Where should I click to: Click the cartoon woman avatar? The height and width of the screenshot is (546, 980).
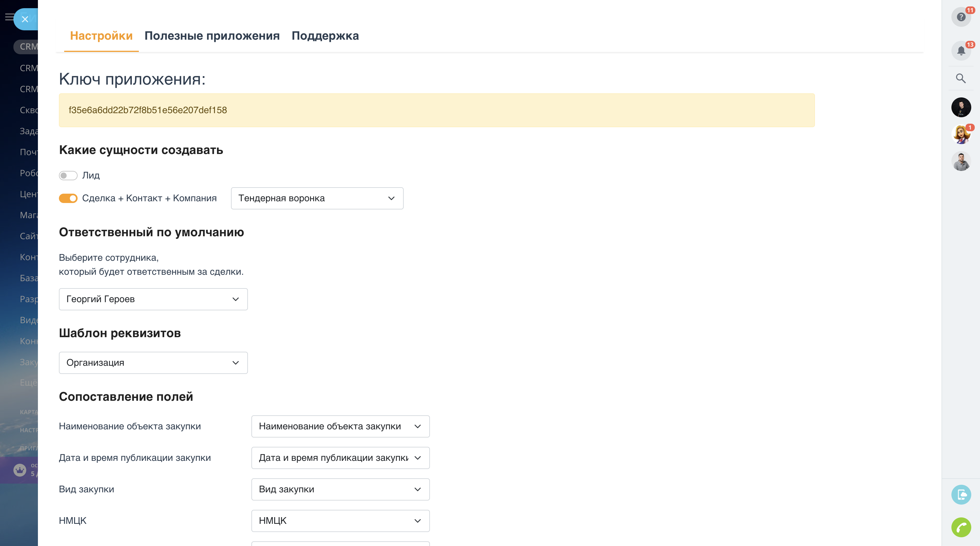[x=961, y=134]
